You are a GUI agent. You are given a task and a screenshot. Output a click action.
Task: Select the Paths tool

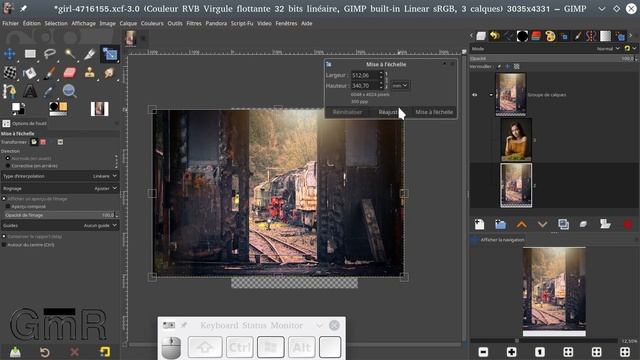10,91
